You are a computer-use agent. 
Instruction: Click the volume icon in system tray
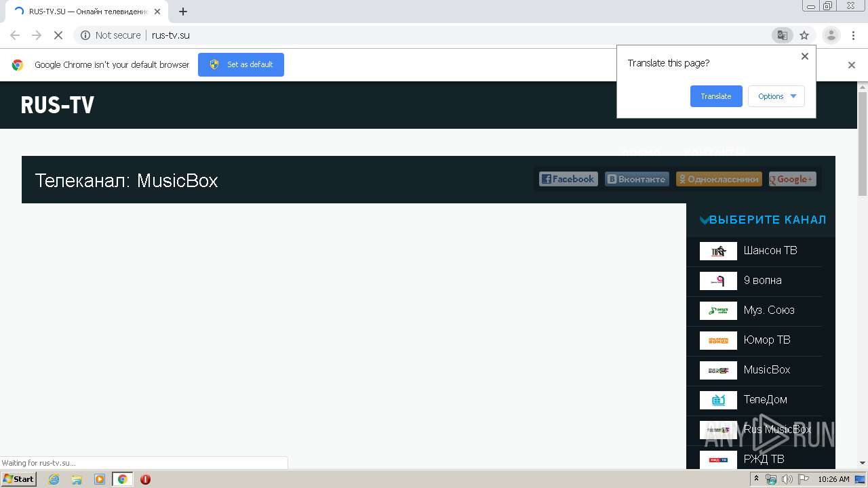(787, 479)
